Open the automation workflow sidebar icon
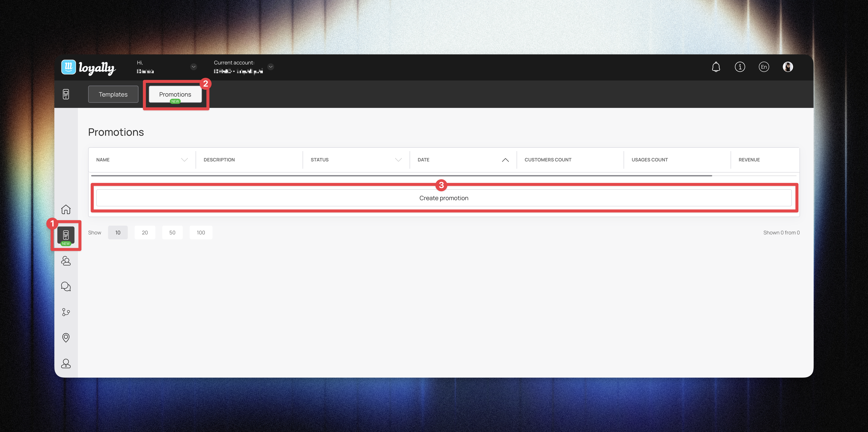This screenshot has height=432, width=868. (x=66, y=312)
